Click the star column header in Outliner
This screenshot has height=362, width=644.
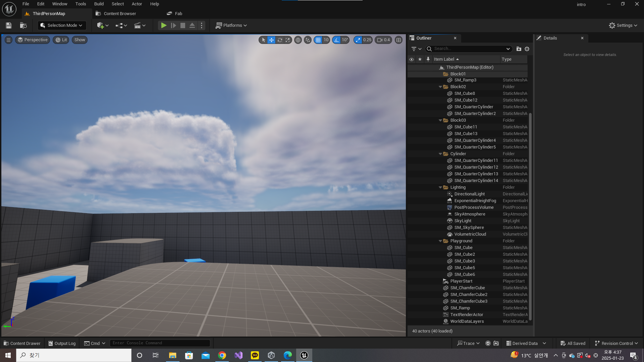(x=420, y=59)
